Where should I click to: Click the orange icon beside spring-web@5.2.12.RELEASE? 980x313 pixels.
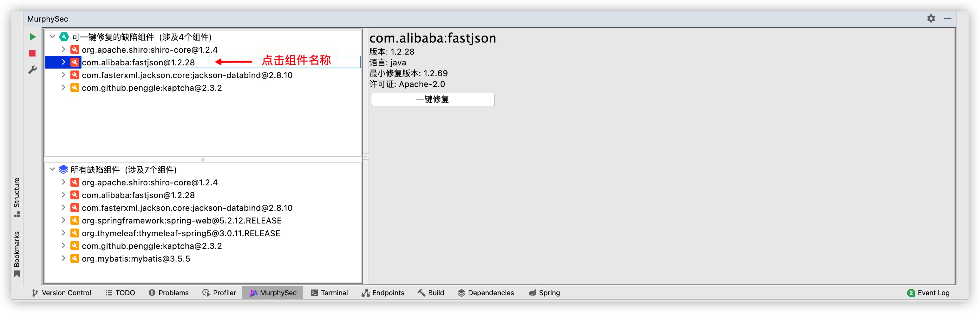tap(75, 221)
